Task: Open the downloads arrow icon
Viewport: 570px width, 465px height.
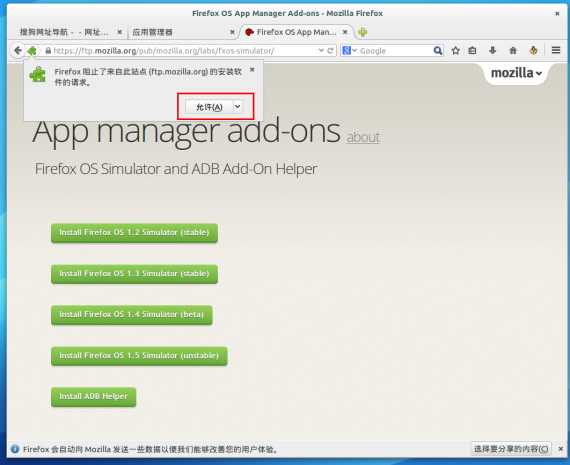Action: click(493, 51)
